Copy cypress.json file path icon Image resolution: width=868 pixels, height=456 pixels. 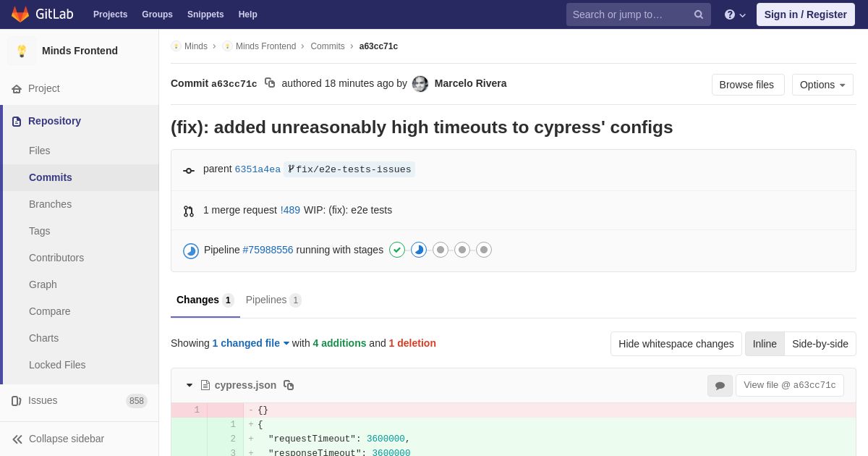click(x=289, y=385)
